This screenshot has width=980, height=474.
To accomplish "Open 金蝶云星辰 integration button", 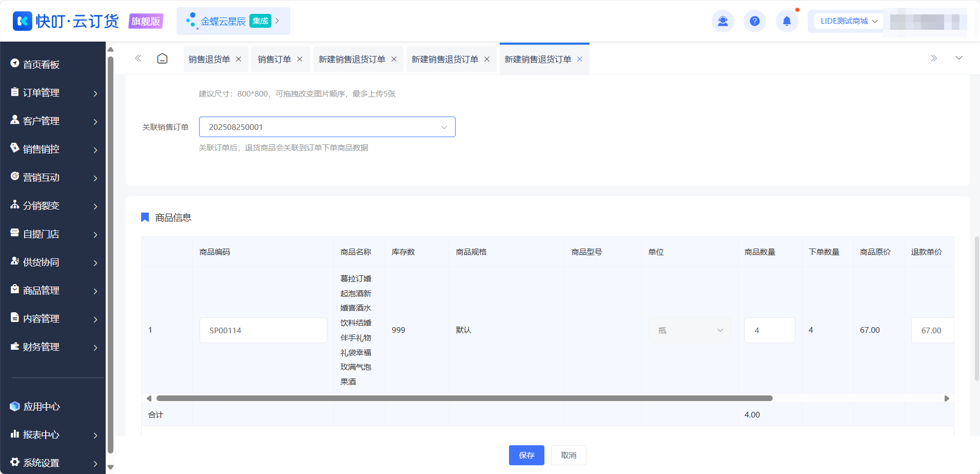I will 233,21.
